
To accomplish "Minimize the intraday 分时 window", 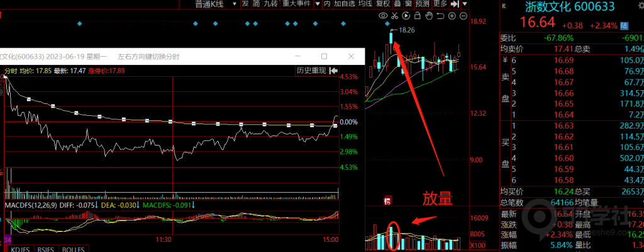I will [x=297, y=57].
